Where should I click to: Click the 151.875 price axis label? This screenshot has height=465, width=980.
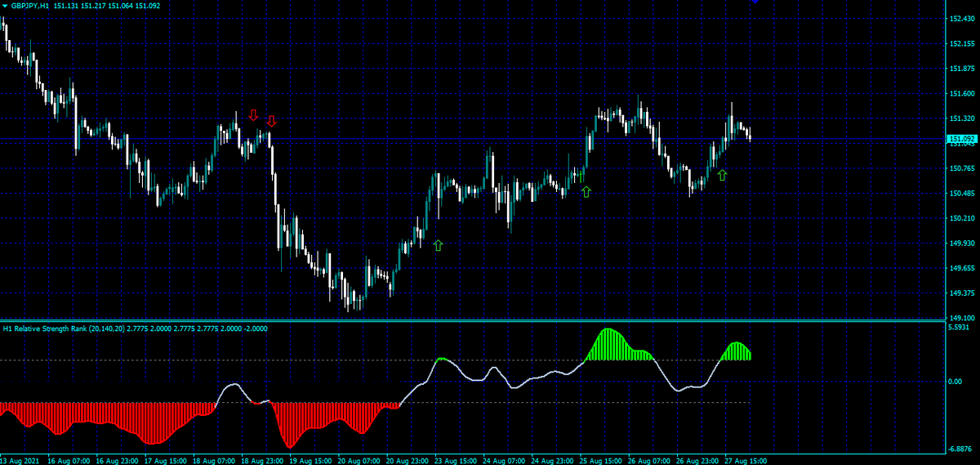(x=962, y=69)
